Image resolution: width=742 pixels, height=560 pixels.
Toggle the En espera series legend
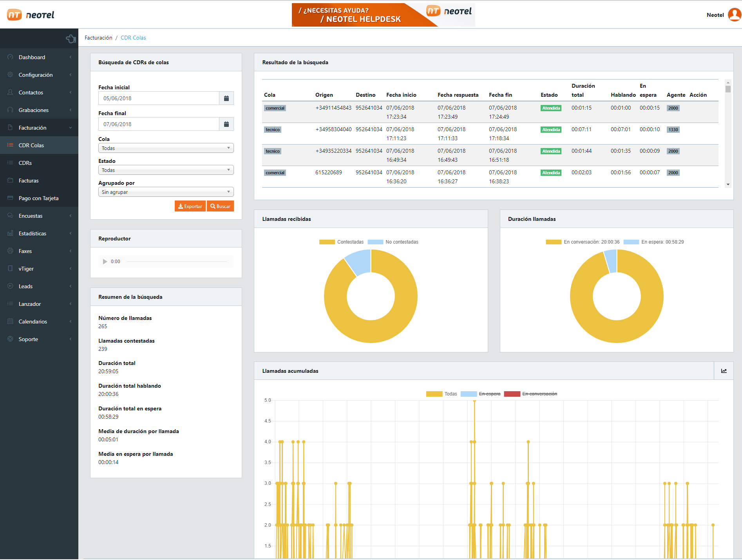click(x=481, y=394)
